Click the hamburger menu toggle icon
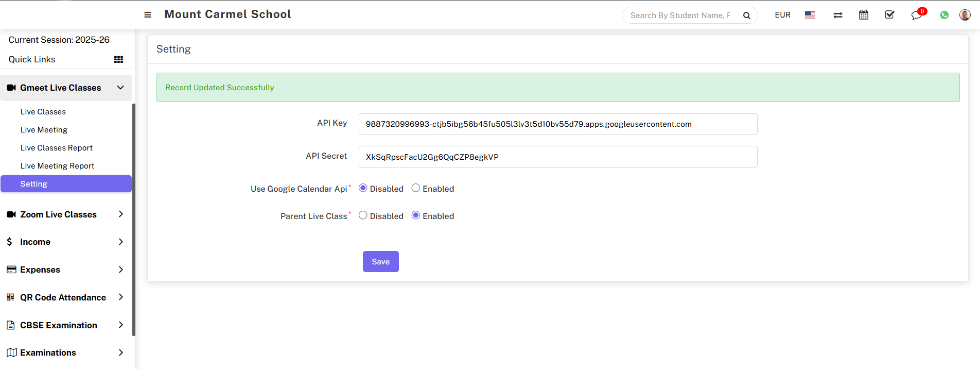This screenshot has height=369, width=980. coord(148,15)
